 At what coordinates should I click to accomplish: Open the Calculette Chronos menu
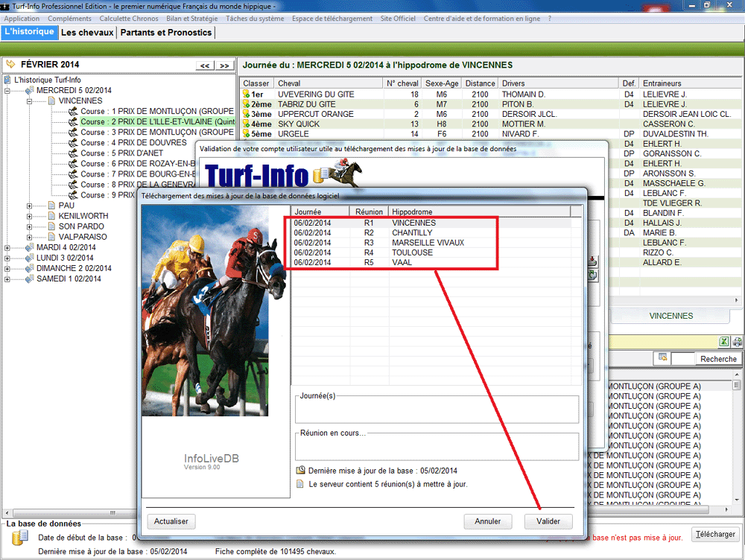pyautogui.click(x=129, y=19)
